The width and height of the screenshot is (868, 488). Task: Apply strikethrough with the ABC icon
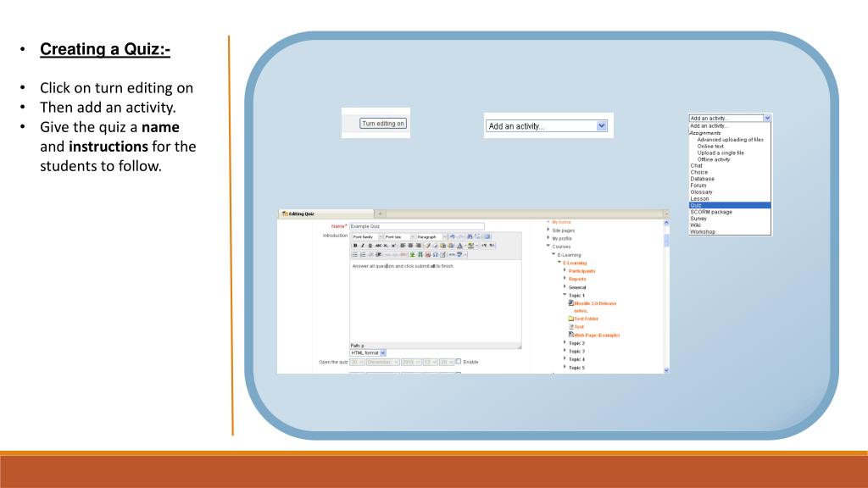[378, 246]
